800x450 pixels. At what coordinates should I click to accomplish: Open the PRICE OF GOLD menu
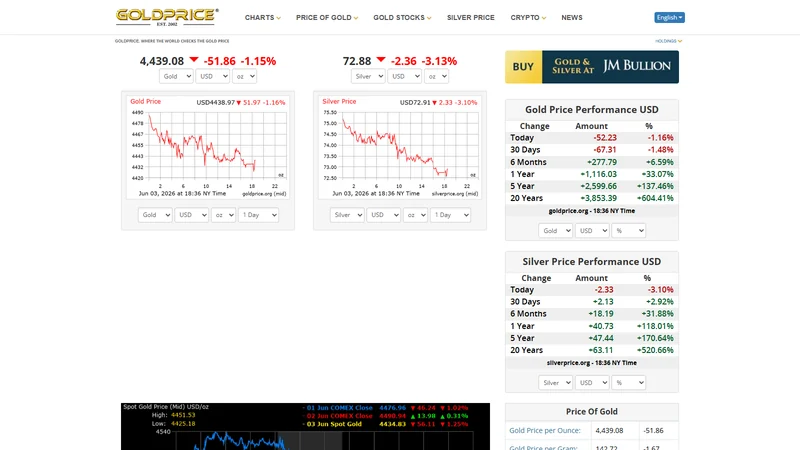(327, 17)
